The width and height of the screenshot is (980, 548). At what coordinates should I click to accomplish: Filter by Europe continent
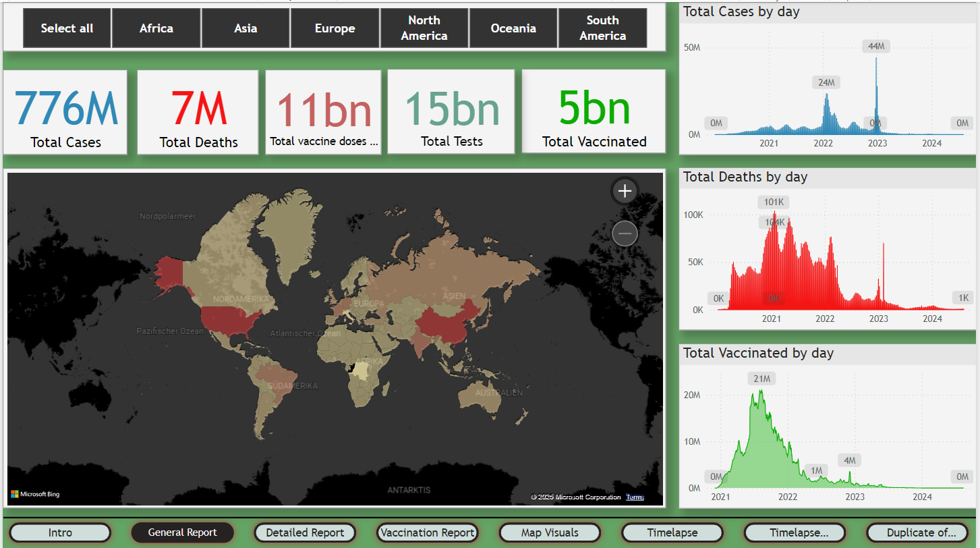335,28
